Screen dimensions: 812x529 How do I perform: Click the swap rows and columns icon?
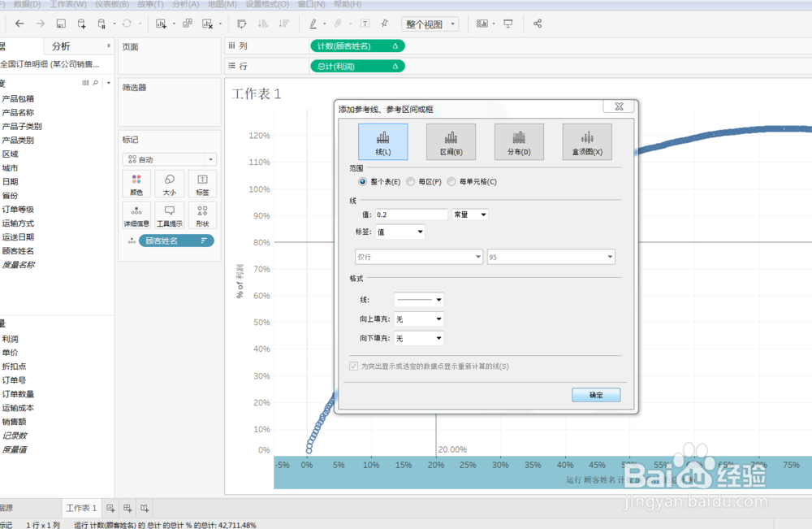[242, 24]
